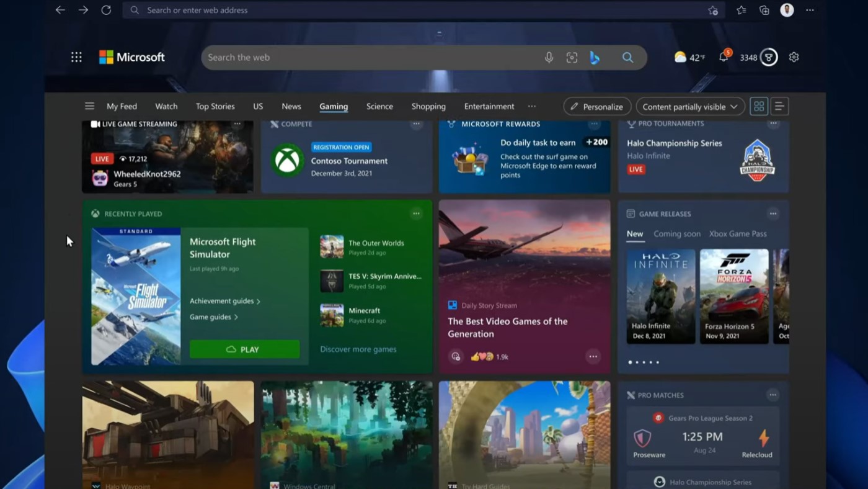Refresh the page with reload icon
This screenshot has height=489, width=868.
tap(106, 10)
